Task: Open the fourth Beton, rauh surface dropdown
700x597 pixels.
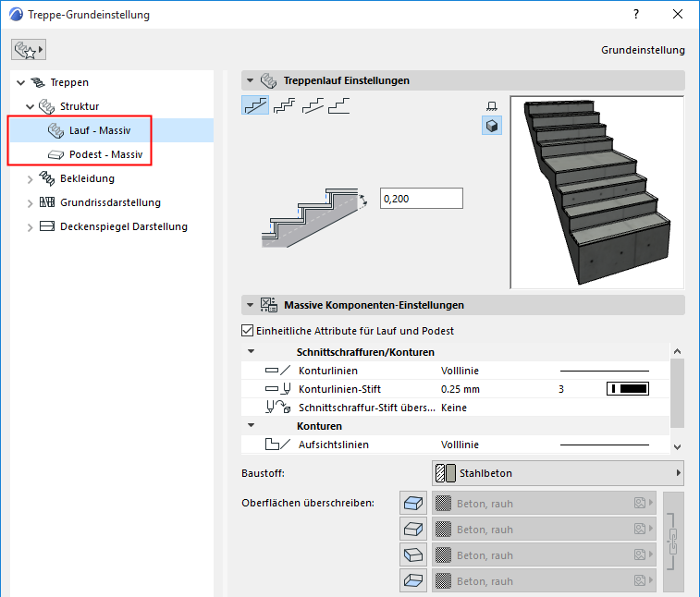Action: tap(545, 580)
